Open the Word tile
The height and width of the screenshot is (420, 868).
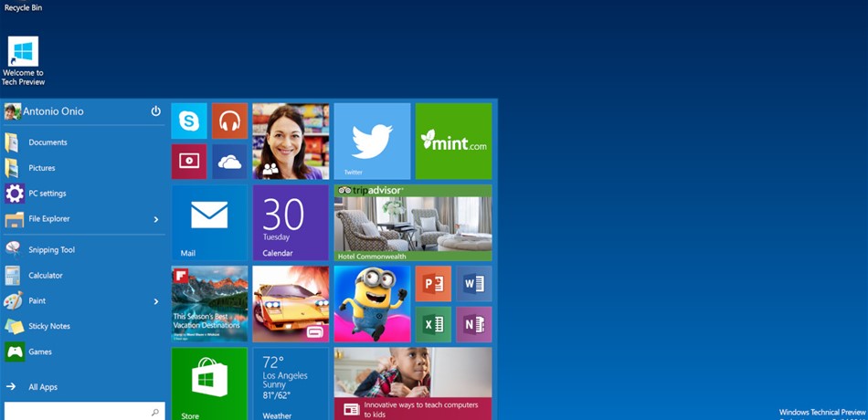tap(474, 284)
